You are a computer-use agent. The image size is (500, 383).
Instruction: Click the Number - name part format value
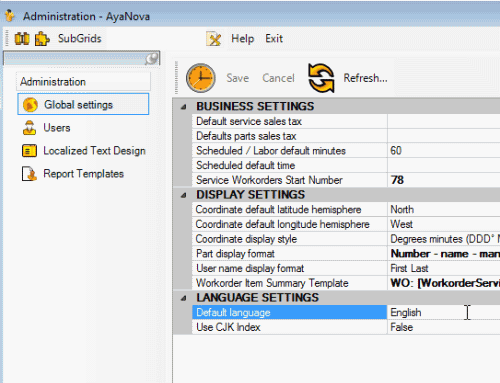pyautogui.click(x=444, y=254)
